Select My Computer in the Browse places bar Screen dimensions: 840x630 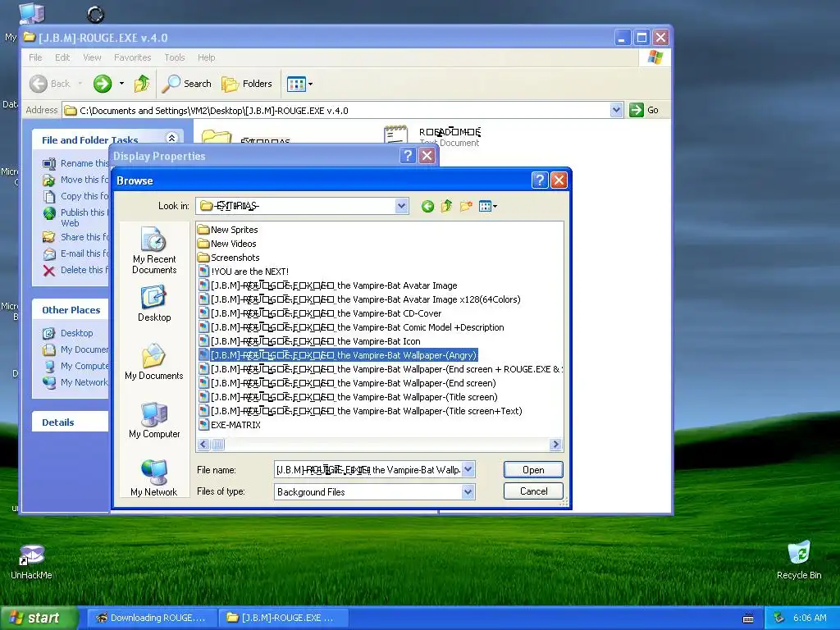tap(153, 420)
